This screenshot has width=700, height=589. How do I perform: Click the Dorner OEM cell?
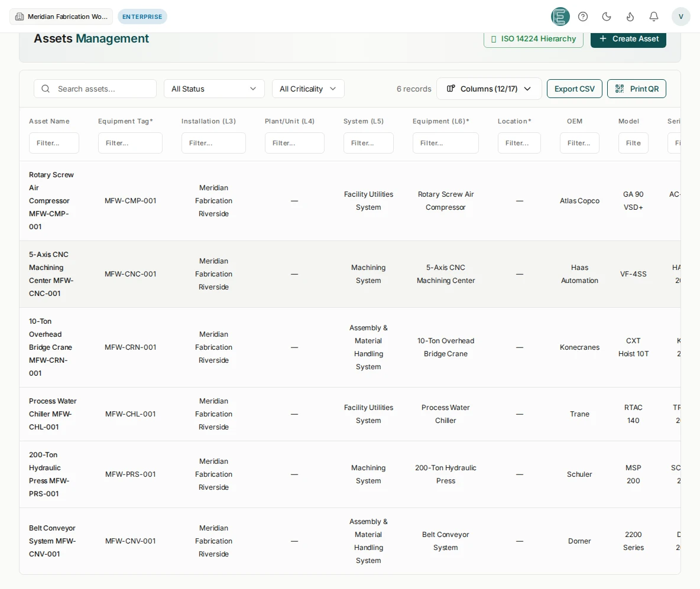pos(579,541)
